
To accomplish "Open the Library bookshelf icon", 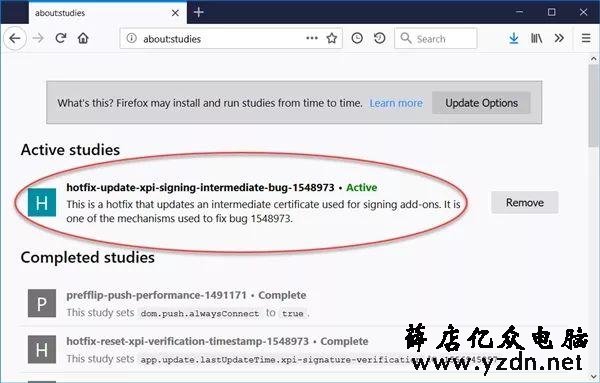I will [x=536, y=38].
